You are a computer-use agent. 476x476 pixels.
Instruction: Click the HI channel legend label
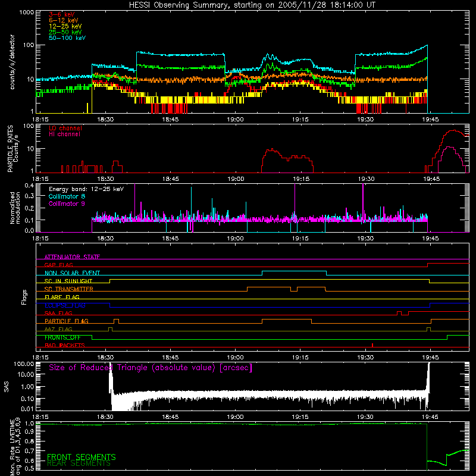click(x=64, y=134)
